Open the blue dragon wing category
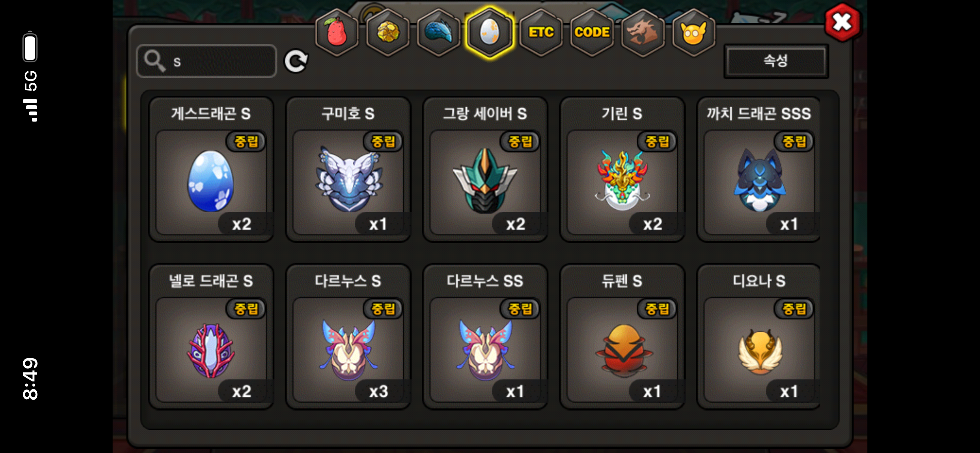 [439, 33]
